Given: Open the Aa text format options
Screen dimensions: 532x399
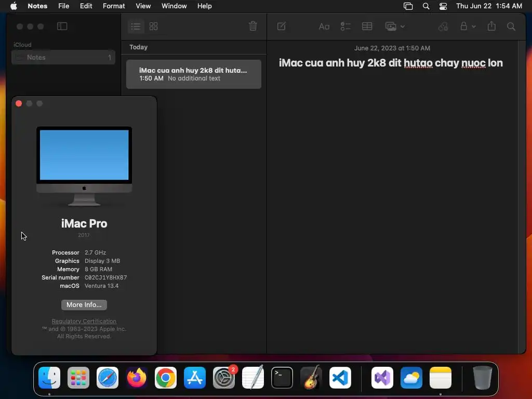Looking at the screenshot, I should (x=324, y=26).
